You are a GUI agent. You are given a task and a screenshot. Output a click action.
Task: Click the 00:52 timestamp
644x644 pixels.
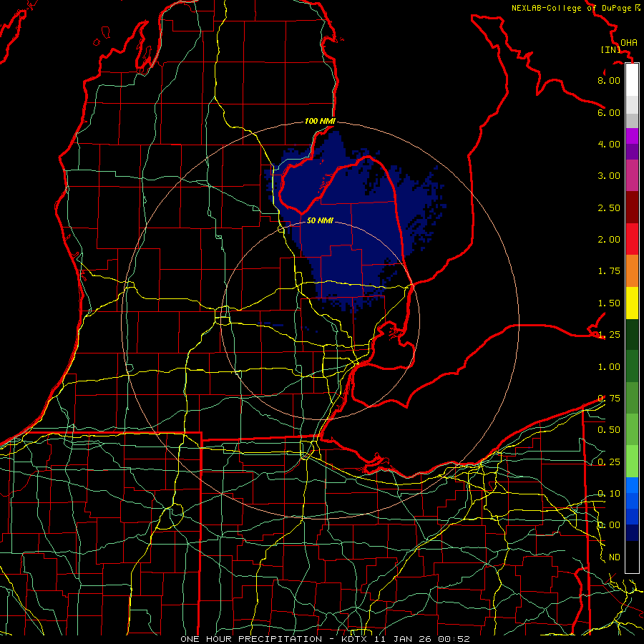(x=454, y=639)
